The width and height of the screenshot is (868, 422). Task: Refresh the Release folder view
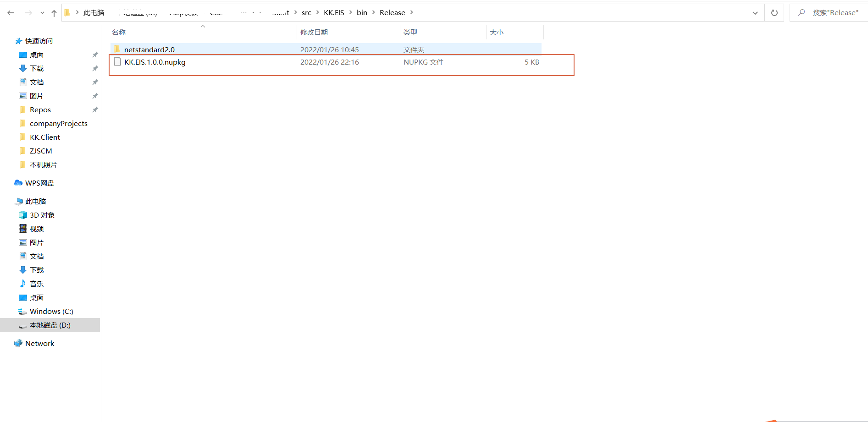click(x=774, y=13)
